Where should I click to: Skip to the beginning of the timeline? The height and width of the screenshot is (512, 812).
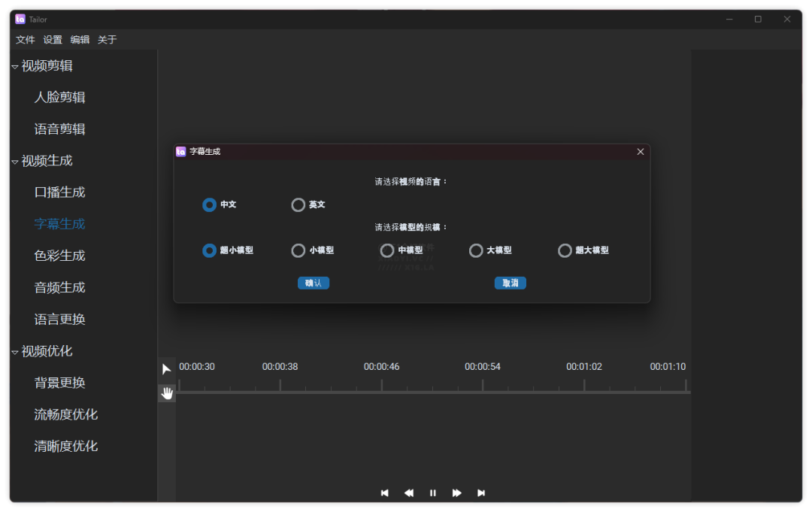[385, 492]
